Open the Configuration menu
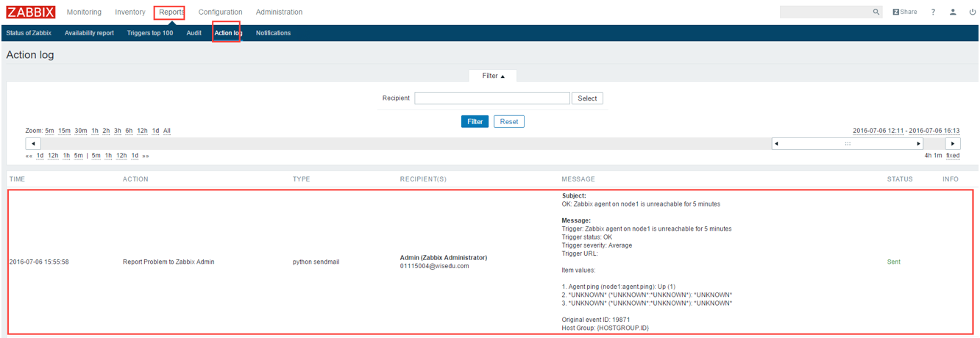Image resolution: width=980 pixels, height=338 pixels. pyautogui.click(x=220, y=12)
